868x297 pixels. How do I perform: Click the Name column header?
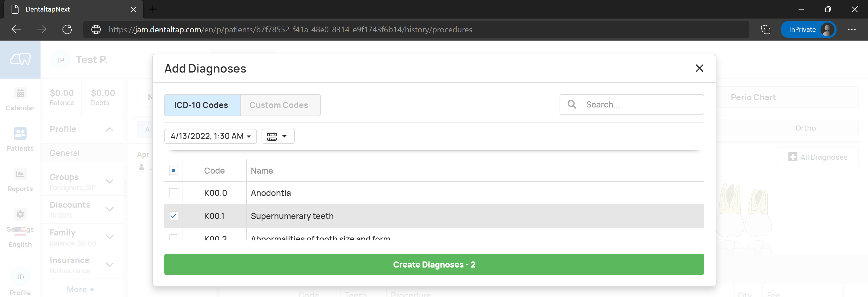coord(262,170)
